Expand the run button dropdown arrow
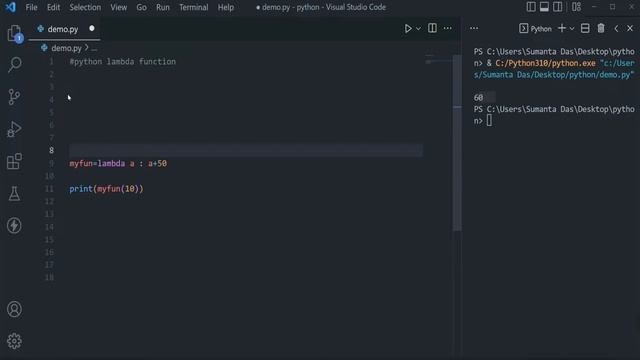The image size is (640, 360). (418, 29)
